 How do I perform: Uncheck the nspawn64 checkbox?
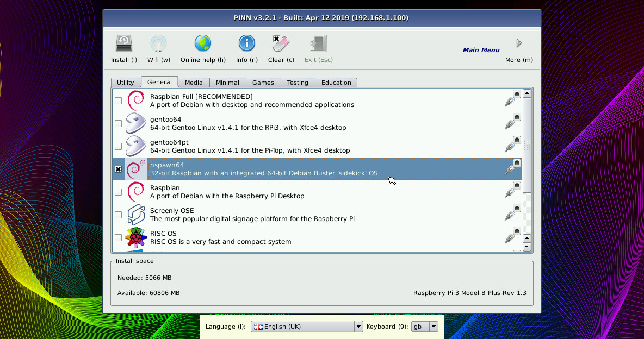coord(118,169)
